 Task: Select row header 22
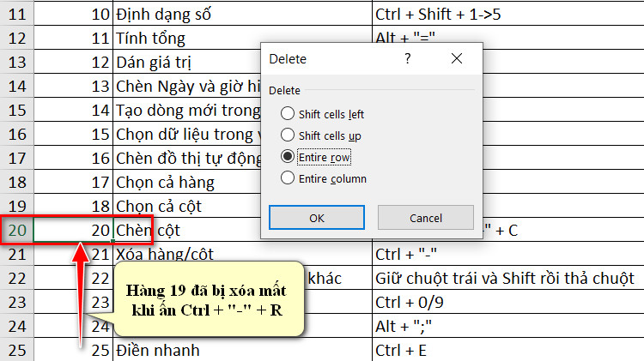coord(17,278)
